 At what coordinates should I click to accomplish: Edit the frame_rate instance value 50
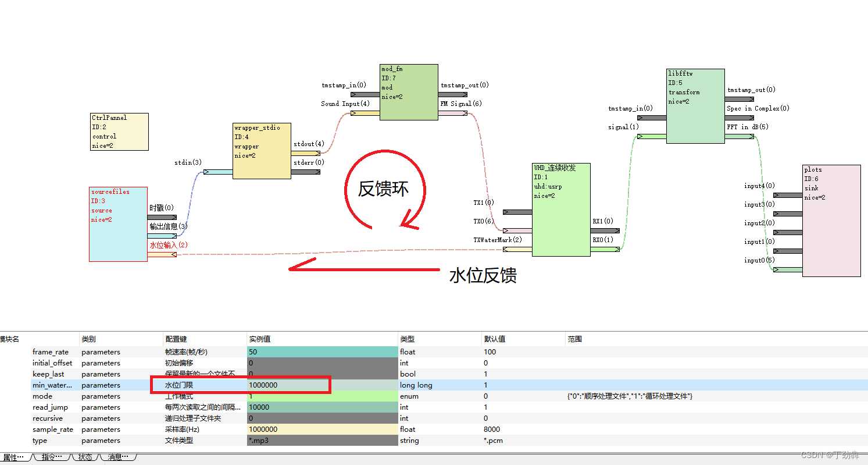[x=322, y=352]
